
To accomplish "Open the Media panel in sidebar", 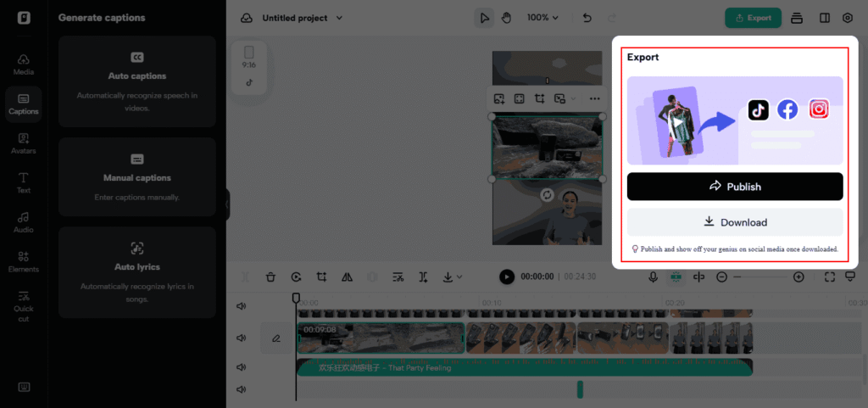I will click(x=23, y=64).
